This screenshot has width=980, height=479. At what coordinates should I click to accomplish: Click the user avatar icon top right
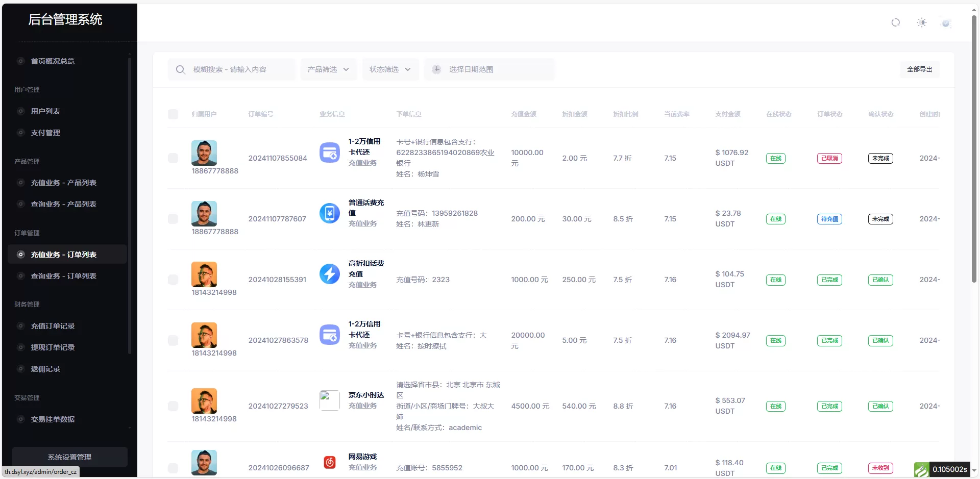[x=946, y=22]
